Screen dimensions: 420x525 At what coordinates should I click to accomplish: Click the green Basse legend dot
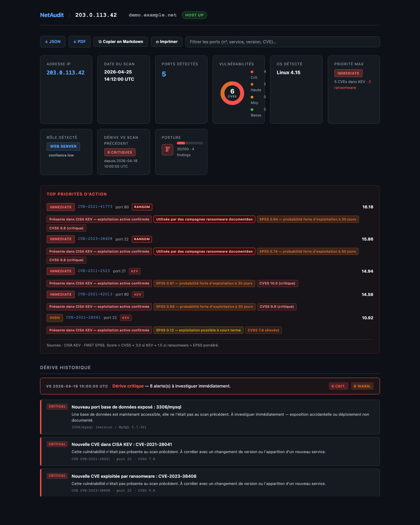tap(252, 110)
